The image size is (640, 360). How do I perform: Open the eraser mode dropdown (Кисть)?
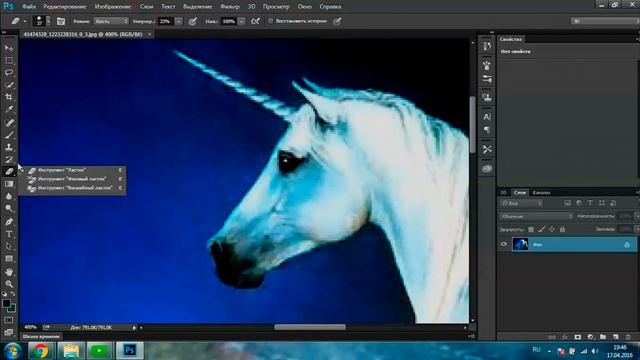point(111,21)
